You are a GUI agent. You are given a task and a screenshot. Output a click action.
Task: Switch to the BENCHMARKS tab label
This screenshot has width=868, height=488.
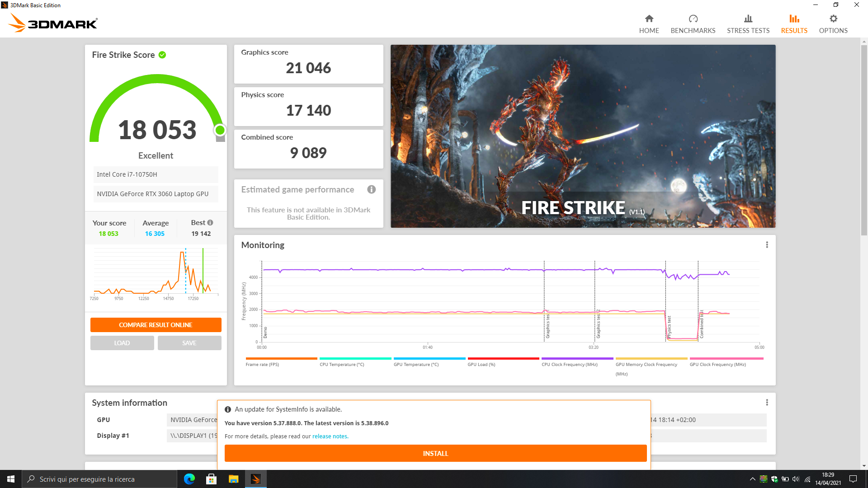[x=693, y=31]
